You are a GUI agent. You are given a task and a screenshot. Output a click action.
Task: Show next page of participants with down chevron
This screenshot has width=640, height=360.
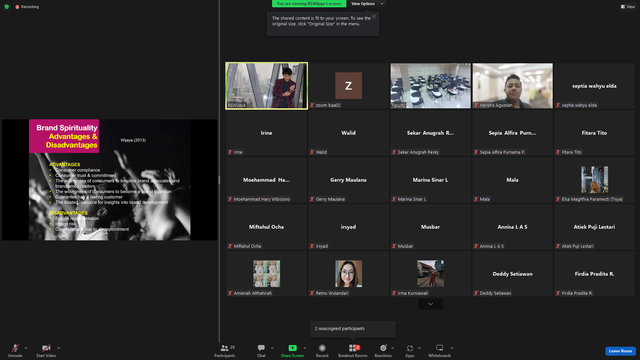[x=430, y=304]
